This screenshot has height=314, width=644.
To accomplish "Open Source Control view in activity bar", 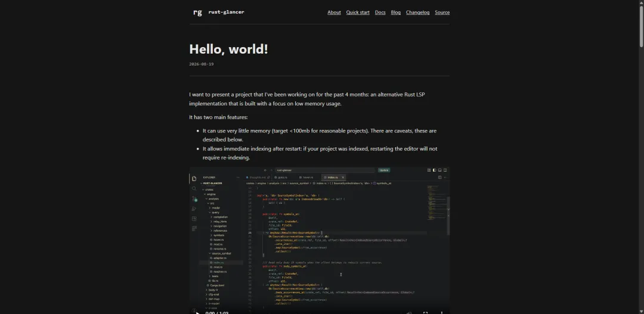I will pyautogui.click(x=194, y=199).
